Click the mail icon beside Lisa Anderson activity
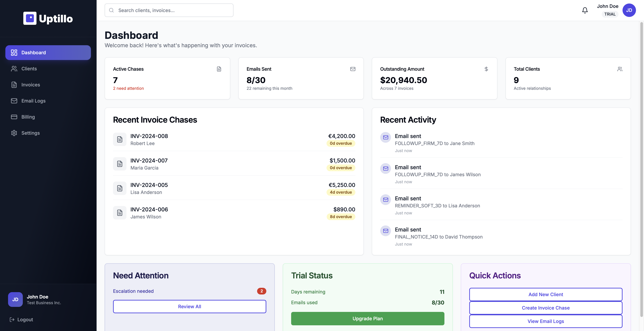The image size is (644, 331). coord(386,200)
